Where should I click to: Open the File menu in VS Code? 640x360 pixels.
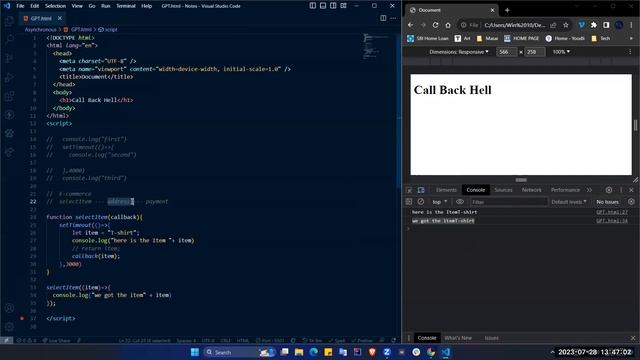point(20,6)
